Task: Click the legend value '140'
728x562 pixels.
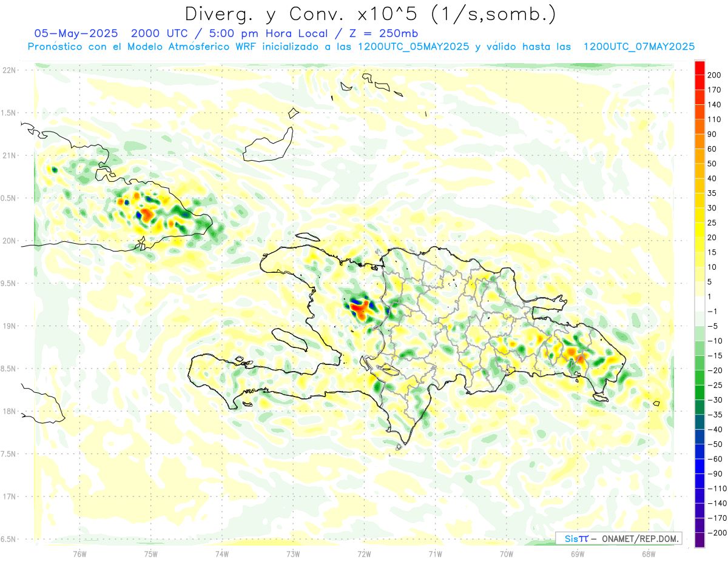Action: (714, 104)
